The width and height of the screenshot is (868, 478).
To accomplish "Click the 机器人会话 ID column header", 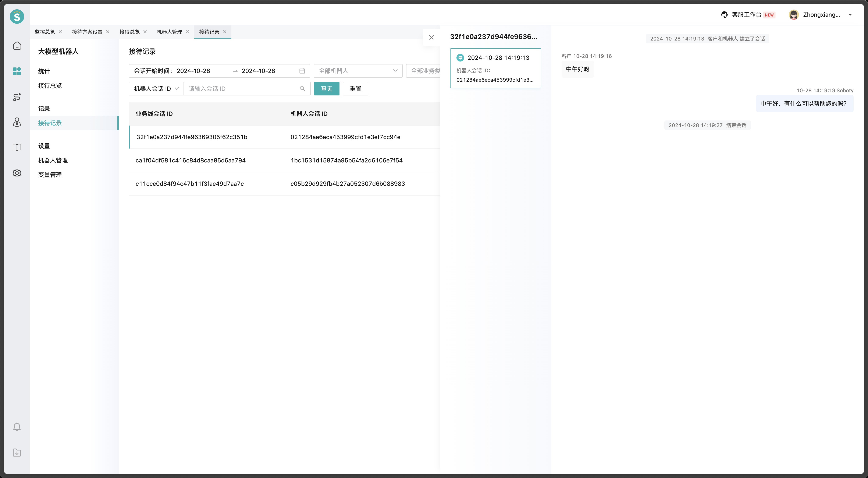I will 309,114.
